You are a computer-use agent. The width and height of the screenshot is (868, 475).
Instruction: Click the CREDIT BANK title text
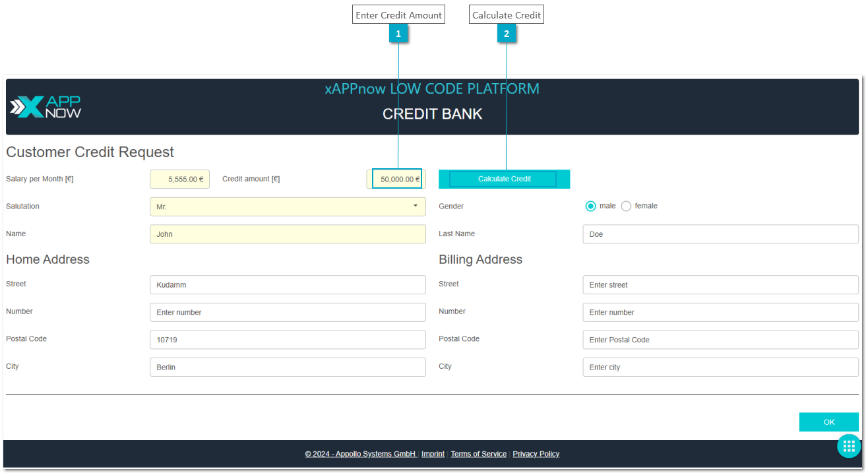pyautogui.click(x=432, y=114)
